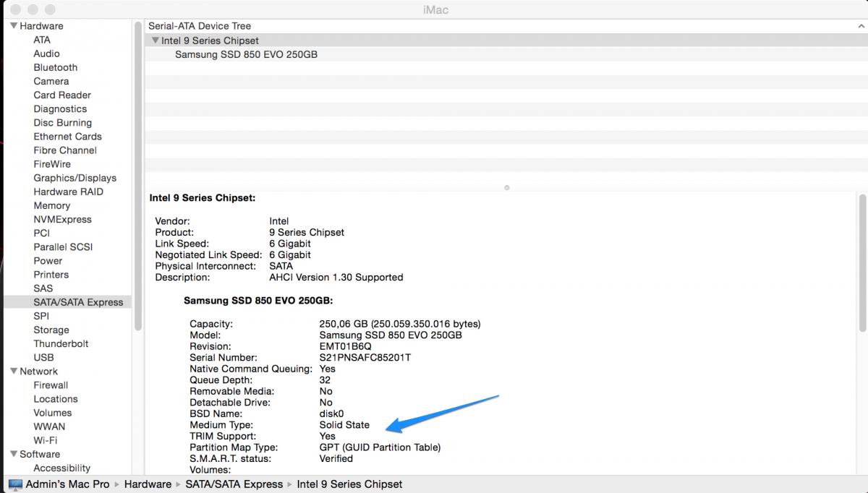Click the serial number S21PNSAFC85201T
Image resolution: width=868 pixels, height=493 pixels.
[365, 358]
